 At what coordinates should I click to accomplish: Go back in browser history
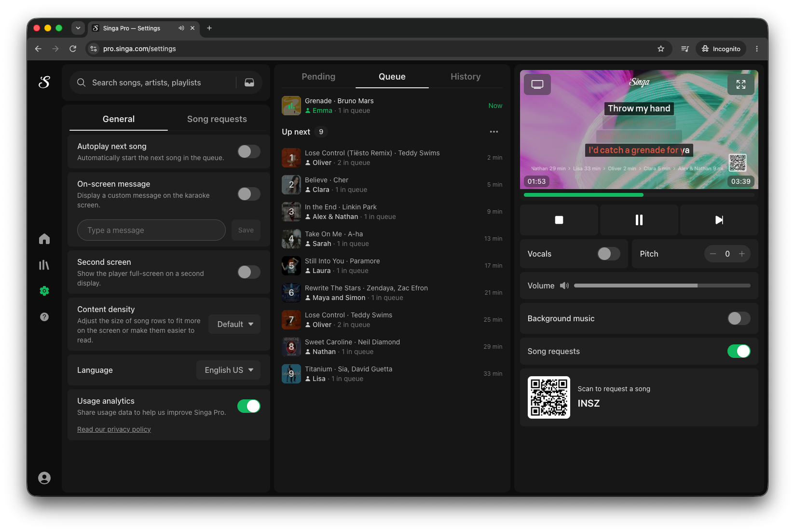coord(38,49)
